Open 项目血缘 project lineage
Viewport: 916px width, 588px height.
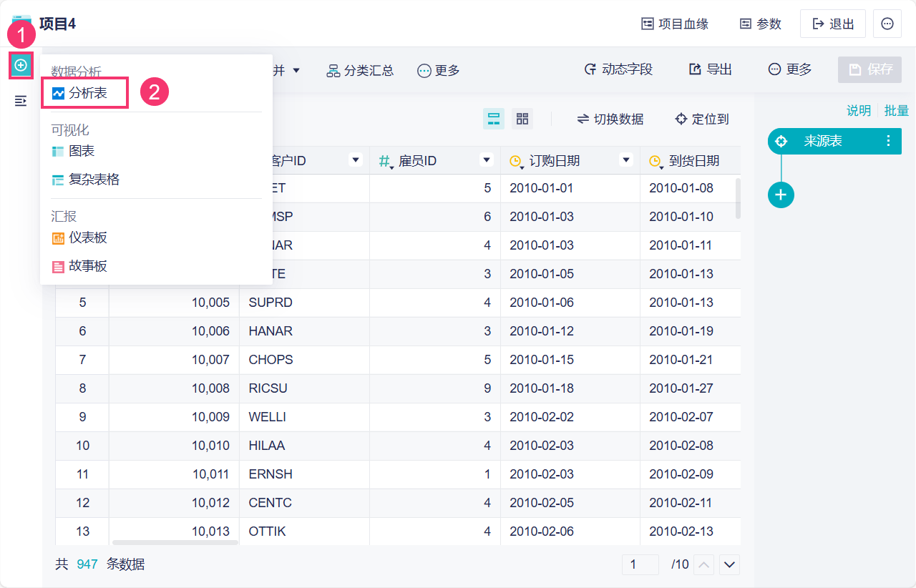(x=675, y=24)
